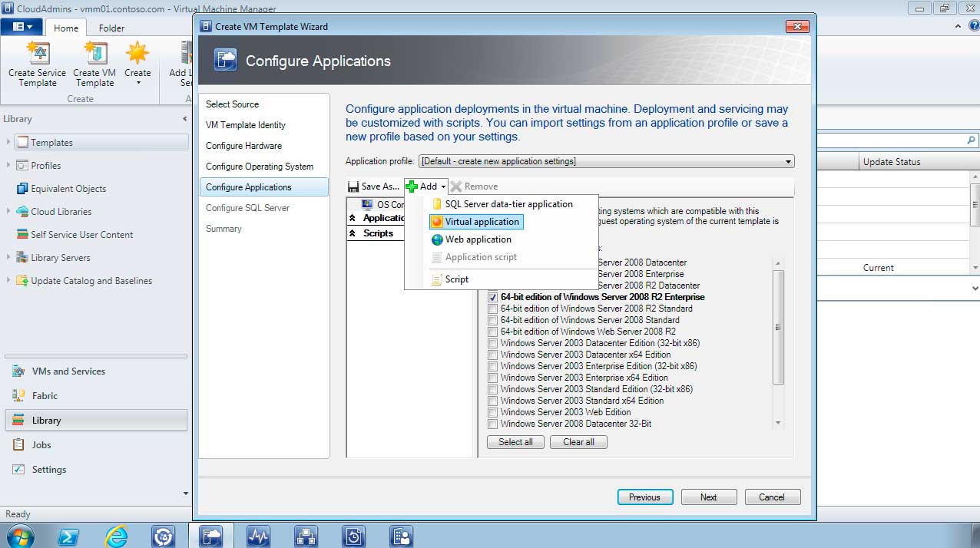Open Internet Explorer from the taskbar
Image resolution: width=980 pixels, height=548 pixels.
tap(116, 536)
